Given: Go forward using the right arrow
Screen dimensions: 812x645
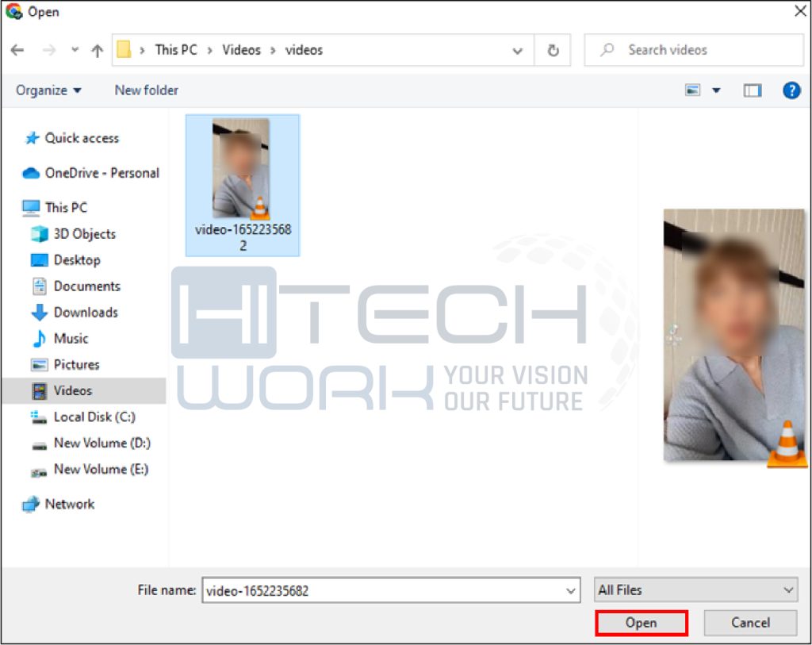Looking at the screenshot, I should tap(48, 50).
